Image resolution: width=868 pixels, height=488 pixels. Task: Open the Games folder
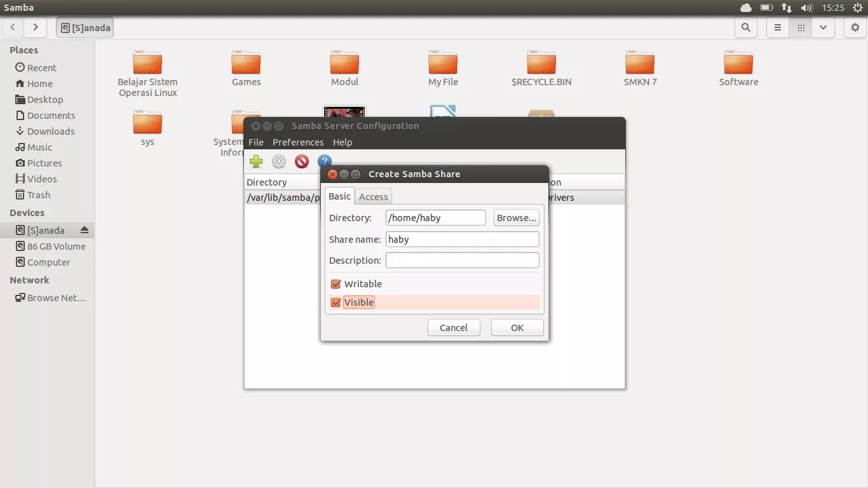[x=246, y=69]
